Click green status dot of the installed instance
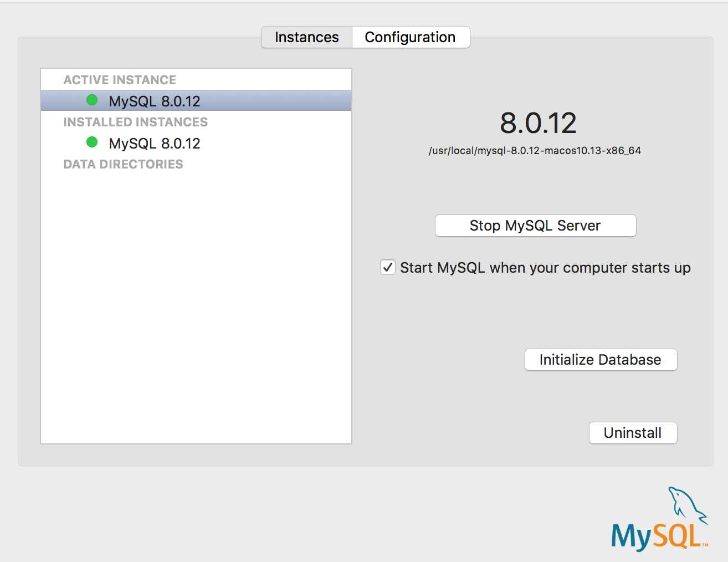 coord(92,142)
